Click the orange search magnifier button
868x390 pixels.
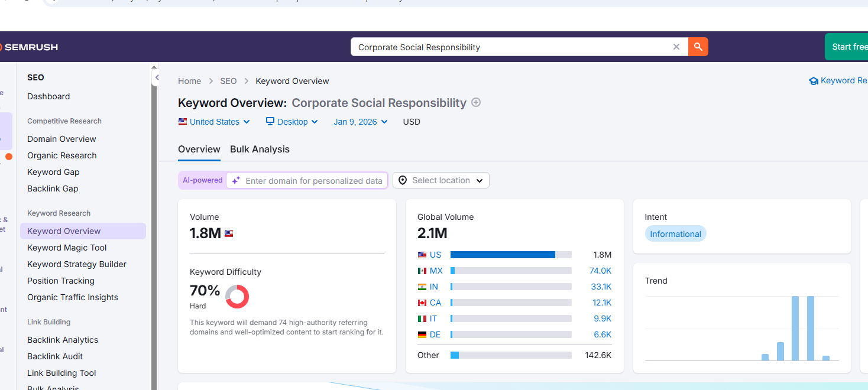coord(698,47)
